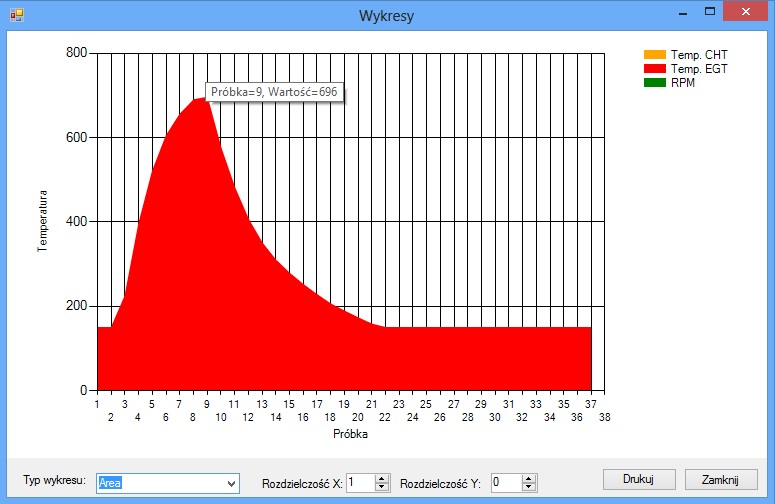Click the orange Temp. CHT legend swatch
This screenshot has width=775, height=504.
(x=654, y=54)
